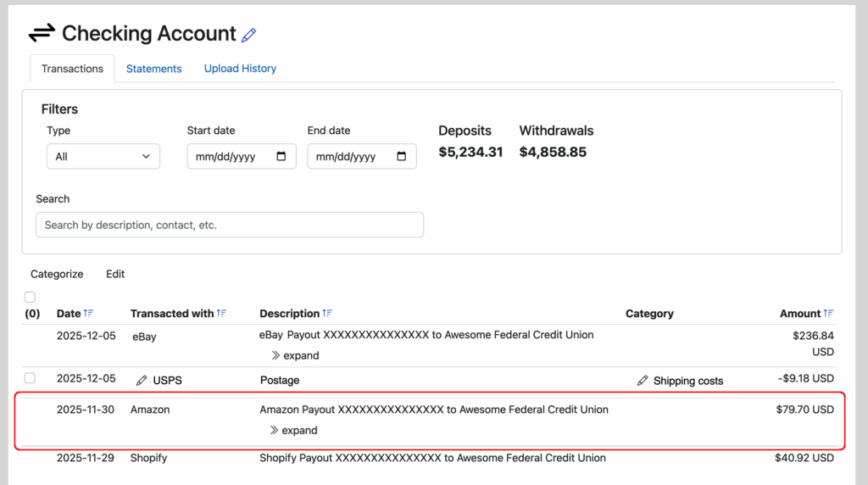Click the Edit button above the table
Viewport: 868px width, 485px height.
point(115,274)
